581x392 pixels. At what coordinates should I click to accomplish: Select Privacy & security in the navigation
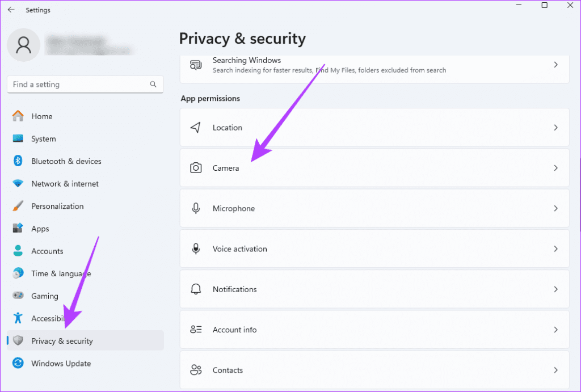click(62, 340)
